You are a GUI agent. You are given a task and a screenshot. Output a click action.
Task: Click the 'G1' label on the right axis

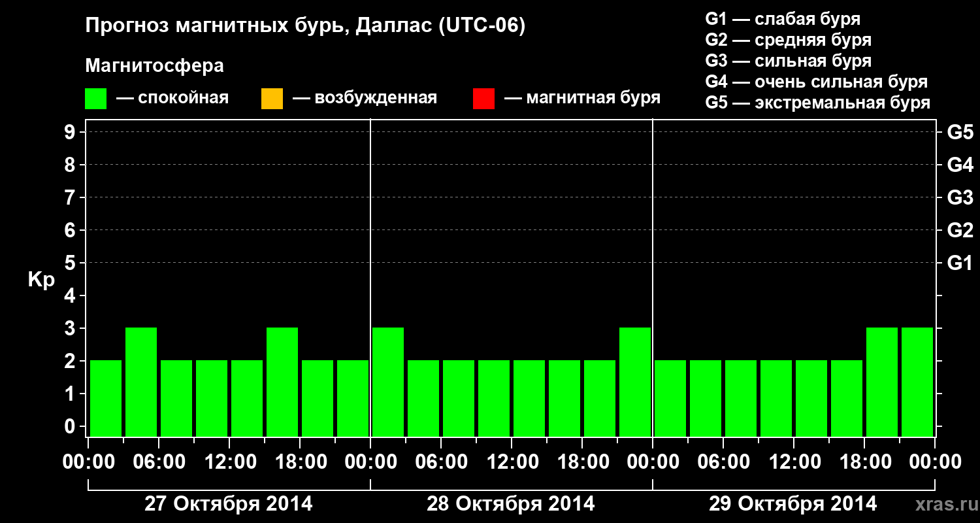click(960, 263)
